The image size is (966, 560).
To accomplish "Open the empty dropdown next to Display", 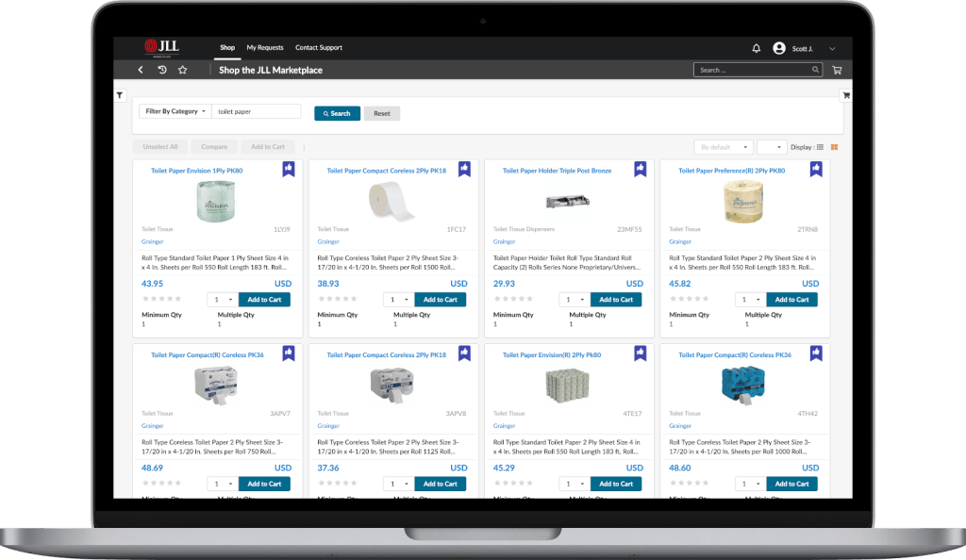I will pyautogui.click(x=772, y=147).
